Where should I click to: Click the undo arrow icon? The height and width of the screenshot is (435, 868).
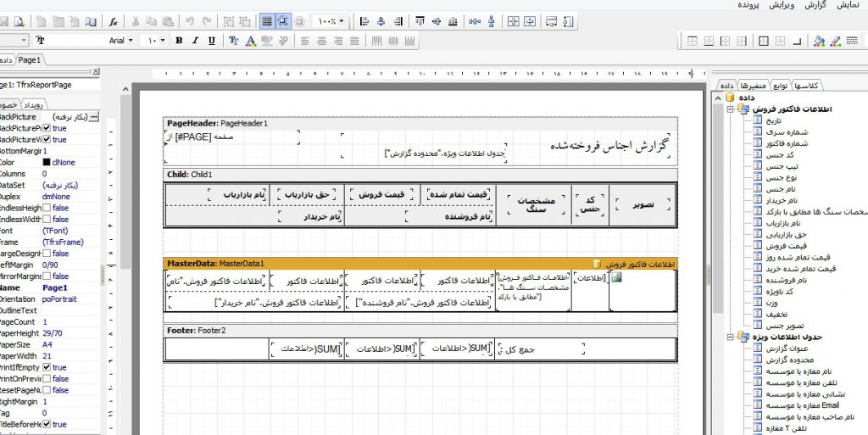point(189,21)
